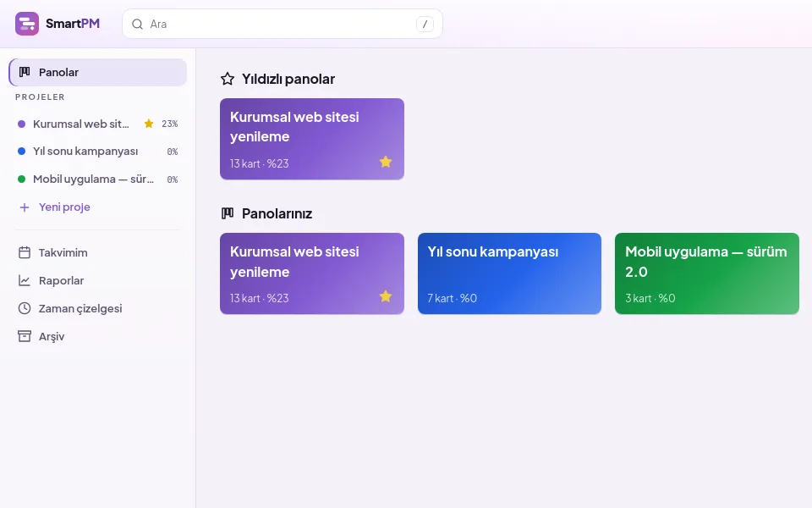Click the slash shortcut badge in search

point(425,24)
